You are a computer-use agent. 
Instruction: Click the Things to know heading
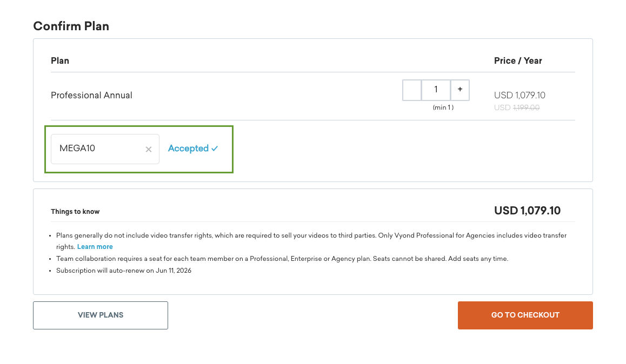pos(75,212)
